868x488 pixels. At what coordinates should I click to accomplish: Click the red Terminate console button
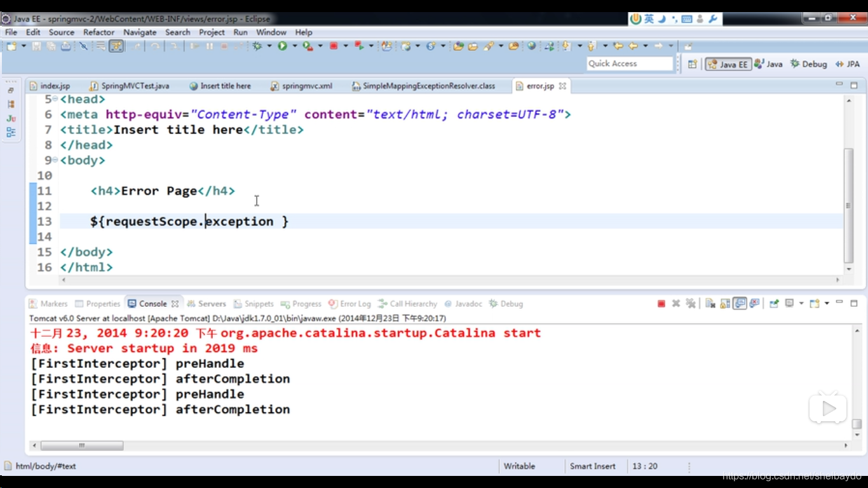point(661,304)
